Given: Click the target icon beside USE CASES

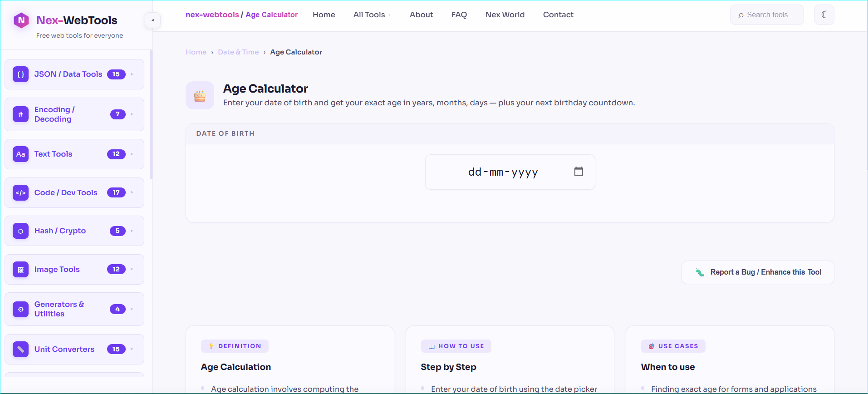Looking at the screenshot, I should (652, 346).
